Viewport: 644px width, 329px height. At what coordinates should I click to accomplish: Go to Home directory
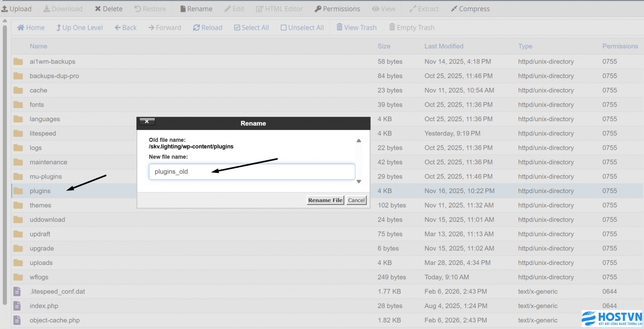pos(31,28)
